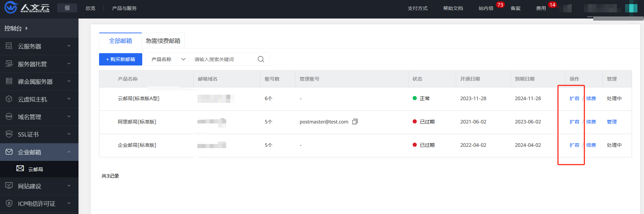The height and width of the screenshot is (214, 644).
Task: Expand the 云虚拟主机 menu
Action: tap(69, 99)
